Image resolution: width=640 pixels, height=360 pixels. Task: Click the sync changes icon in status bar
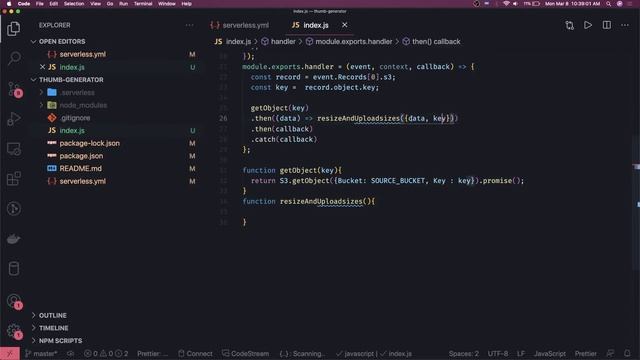pos(71,353)
